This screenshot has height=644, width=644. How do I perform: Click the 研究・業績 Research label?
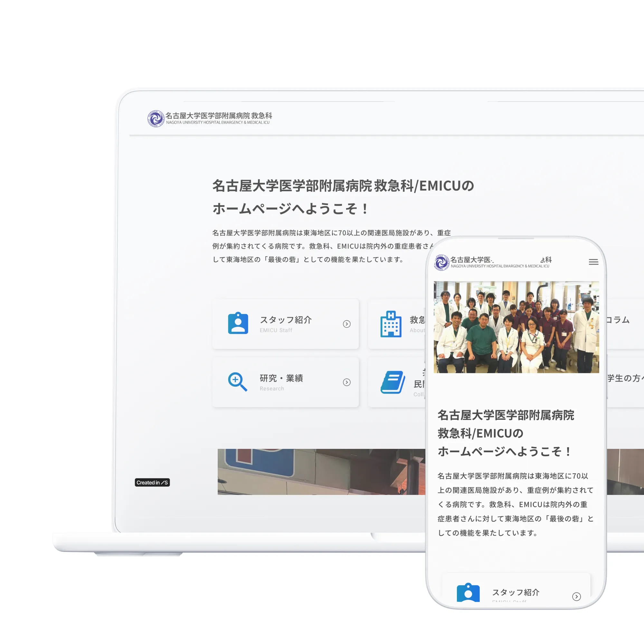click(x=281, y=378)
